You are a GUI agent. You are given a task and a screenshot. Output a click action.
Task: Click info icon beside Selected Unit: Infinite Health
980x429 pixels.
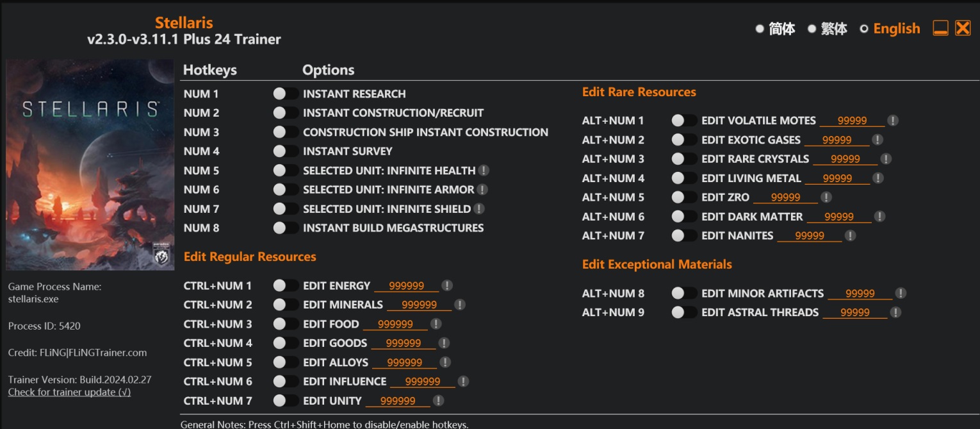[x=484, y=171]
